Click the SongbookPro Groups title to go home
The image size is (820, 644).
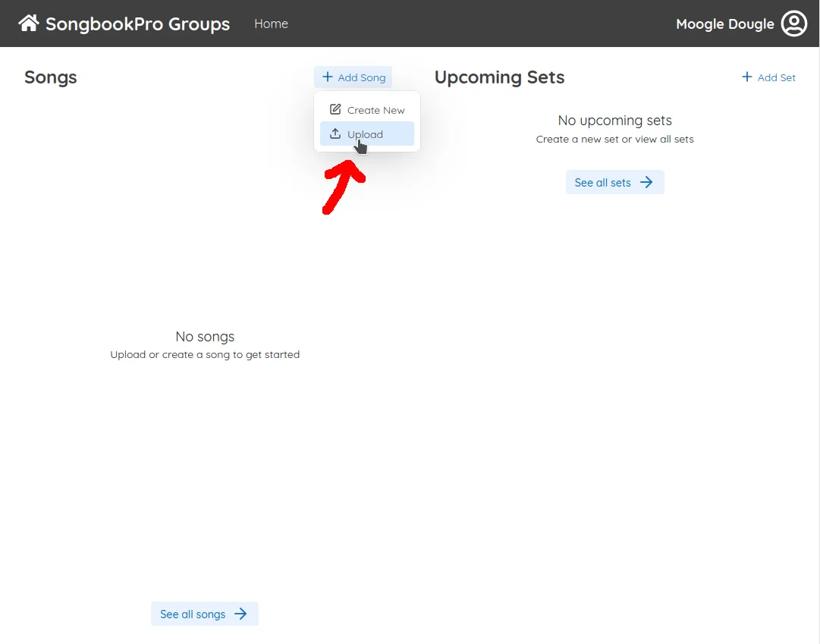tap(138, 24)
